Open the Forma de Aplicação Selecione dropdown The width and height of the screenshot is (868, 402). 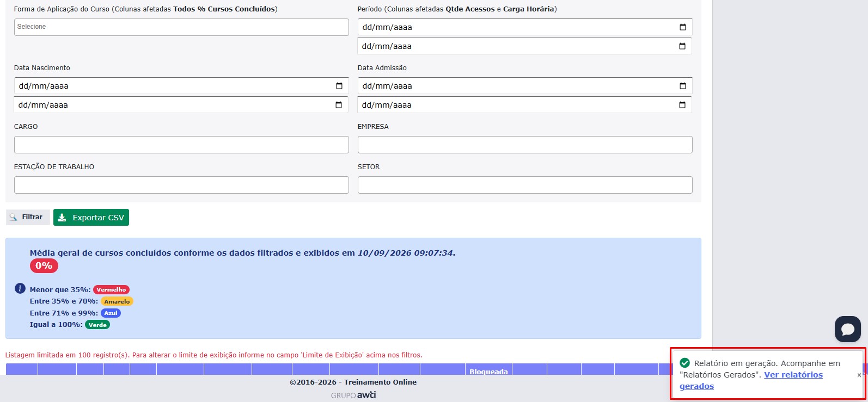pyautogui.click(x=181, y=27)
